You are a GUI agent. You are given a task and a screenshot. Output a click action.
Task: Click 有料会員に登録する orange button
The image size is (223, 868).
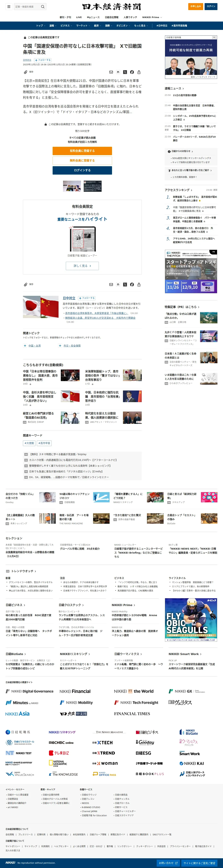click(82, 151)
